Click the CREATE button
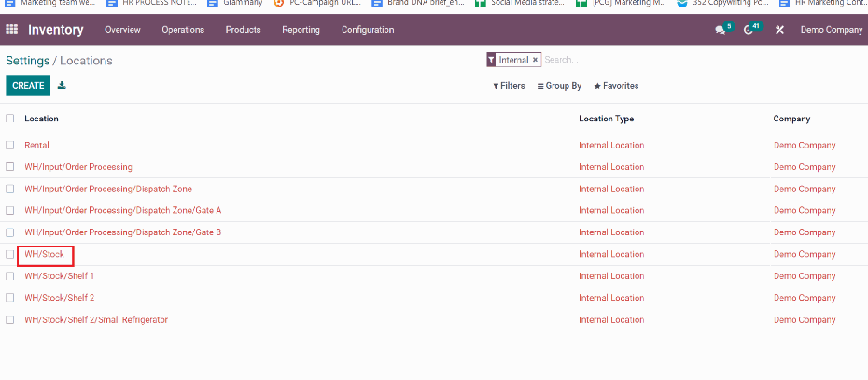 click(x=28, y=85)
